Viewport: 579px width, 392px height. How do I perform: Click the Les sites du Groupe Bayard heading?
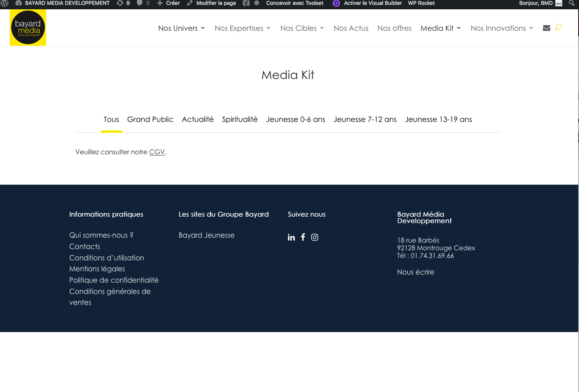click(224, 215)
